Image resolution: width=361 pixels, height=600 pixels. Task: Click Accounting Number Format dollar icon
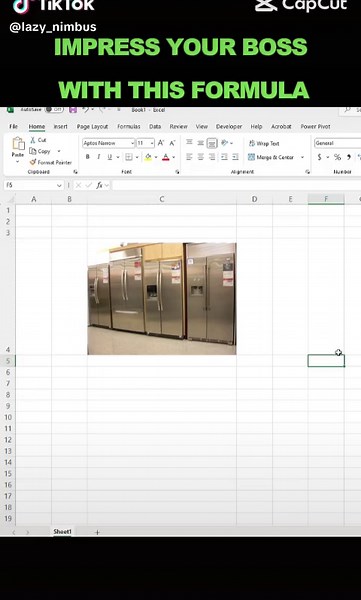[319, 157]
